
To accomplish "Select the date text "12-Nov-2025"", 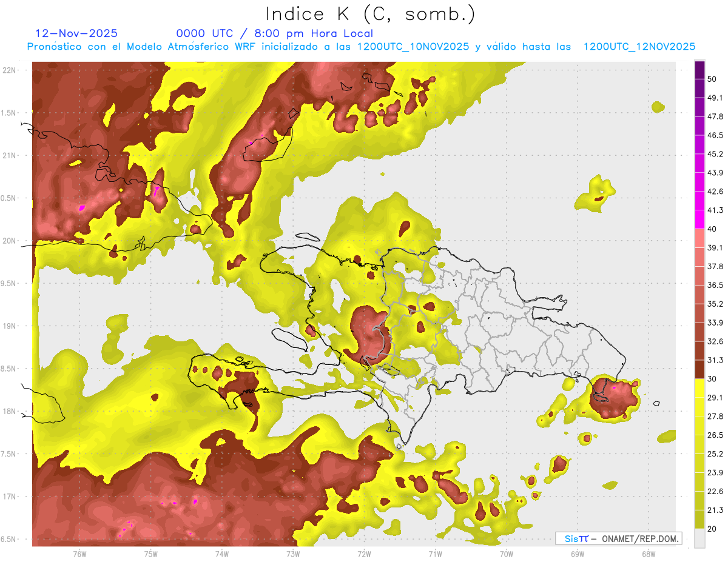I will tap(76, 33).
